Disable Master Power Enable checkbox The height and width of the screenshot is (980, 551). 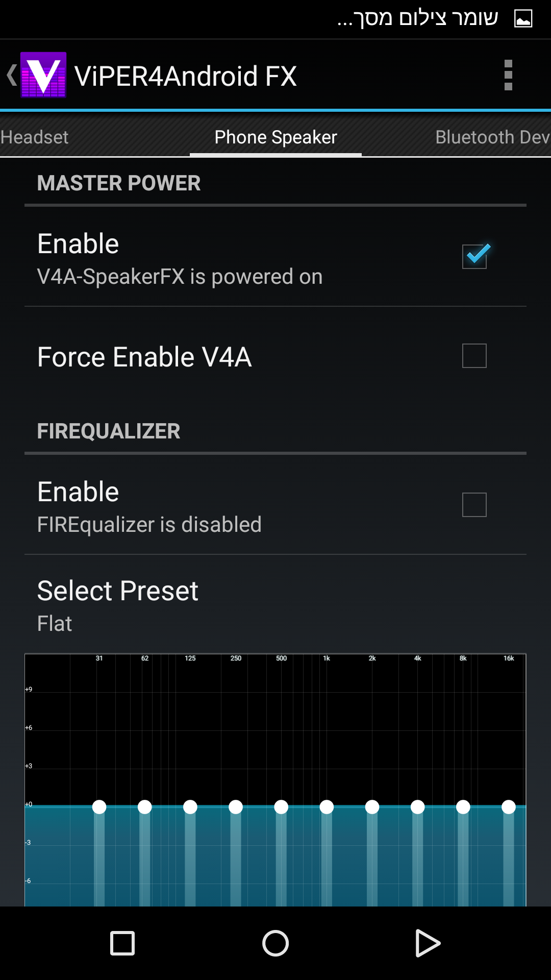click(474, 256)
